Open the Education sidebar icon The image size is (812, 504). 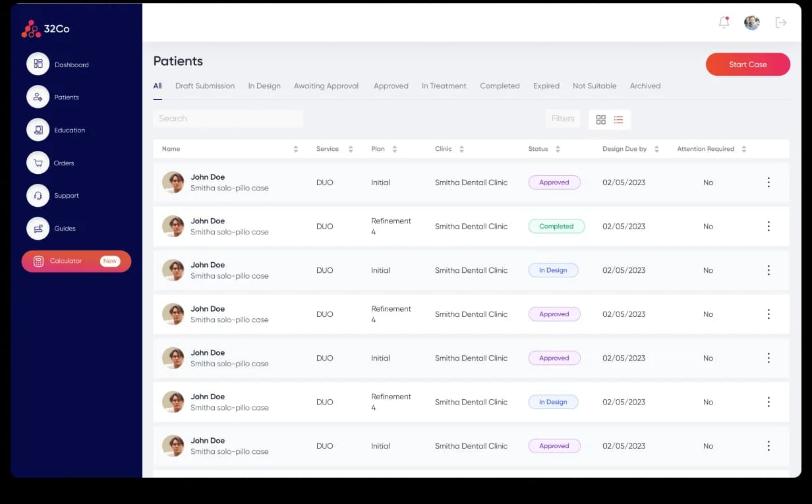click(38, 130)
